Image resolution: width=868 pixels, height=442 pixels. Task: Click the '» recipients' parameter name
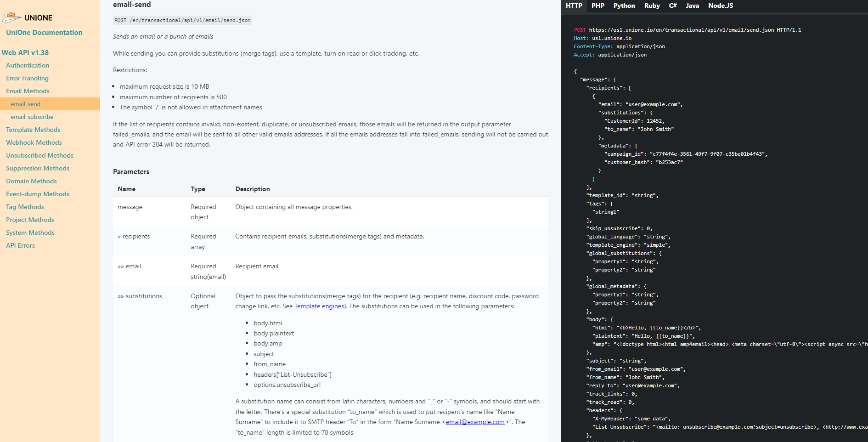pos(134,237)
